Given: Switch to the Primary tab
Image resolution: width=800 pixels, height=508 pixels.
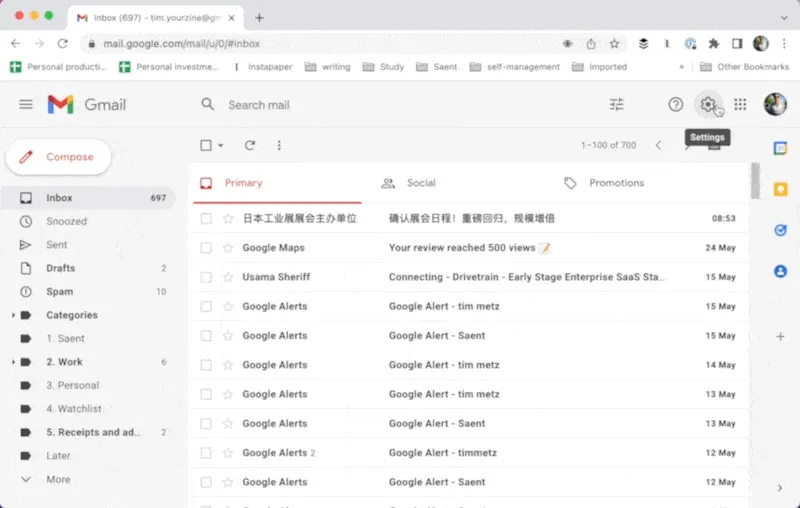Looking at the screenshot, I should (x=277, y=183).
